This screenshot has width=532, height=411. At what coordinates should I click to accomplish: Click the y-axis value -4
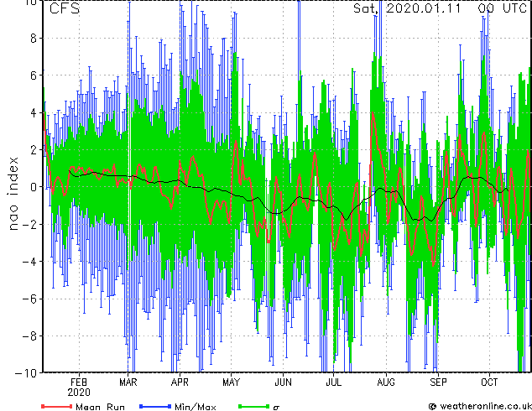click(x=29, y=262)
